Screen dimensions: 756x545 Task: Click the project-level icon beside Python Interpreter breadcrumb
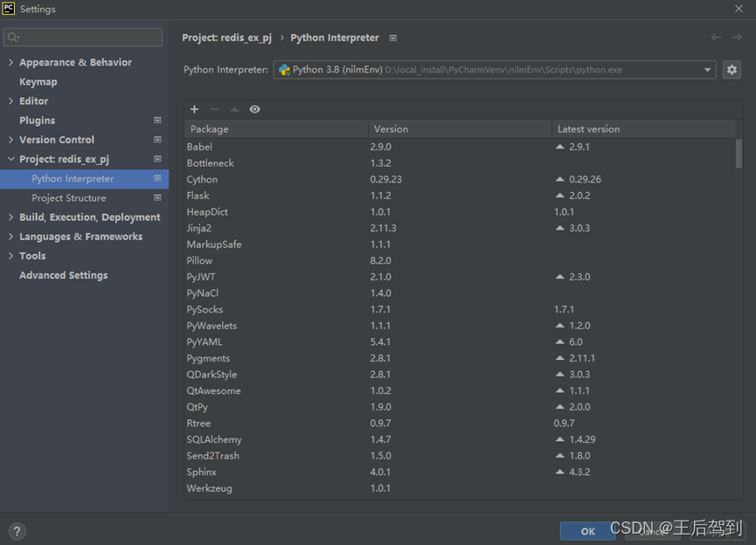click(x=393, y=38)
